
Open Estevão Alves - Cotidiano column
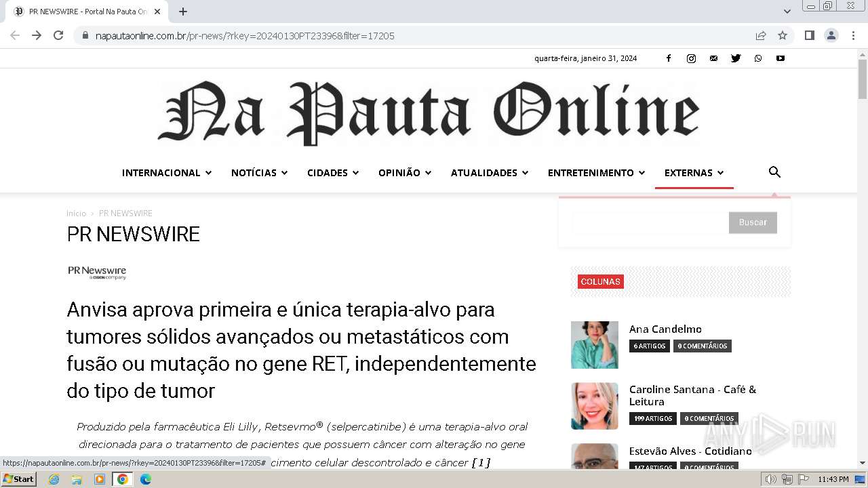click(690, 451)
